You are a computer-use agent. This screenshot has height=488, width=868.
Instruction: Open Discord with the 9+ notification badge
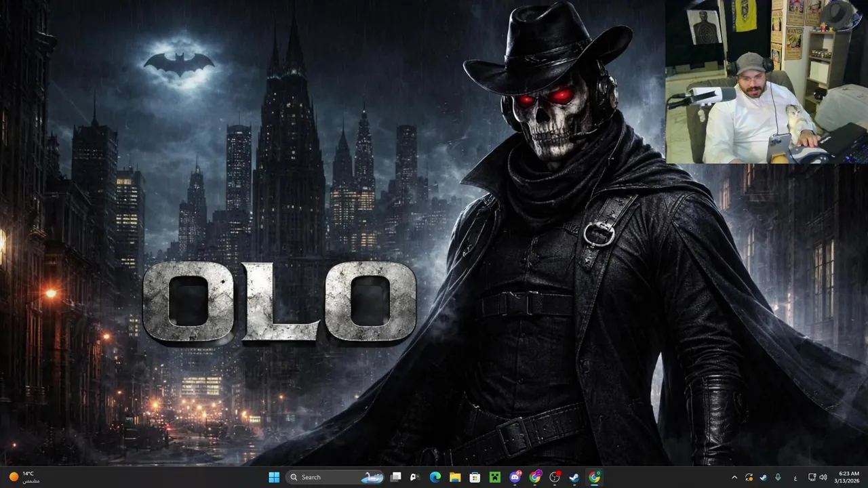(515, 477)
